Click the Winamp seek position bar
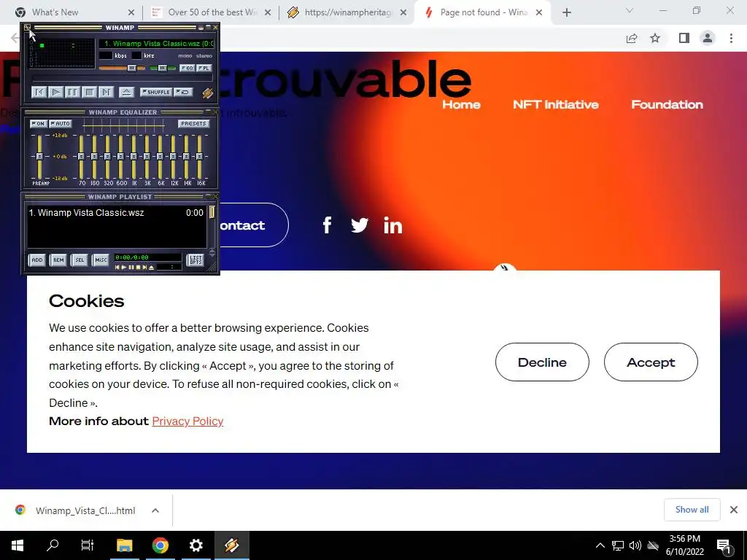This screenshot has height=560, width=747. [122, 78]
